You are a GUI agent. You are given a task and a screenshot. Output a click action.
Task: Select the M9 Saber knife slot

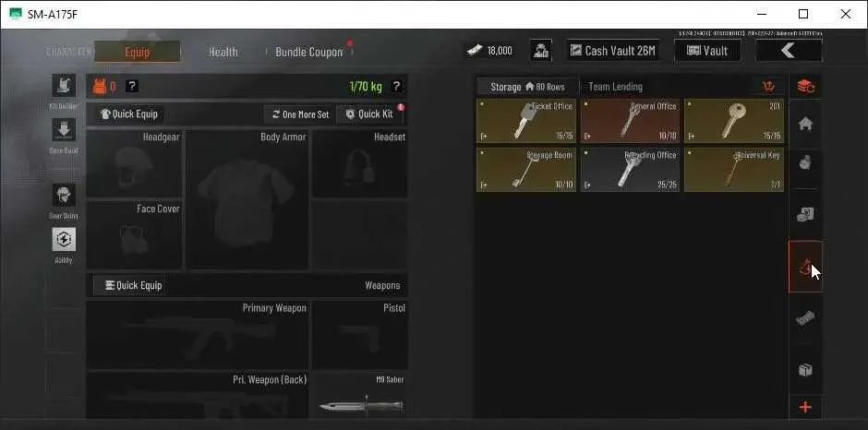point(360,395)
